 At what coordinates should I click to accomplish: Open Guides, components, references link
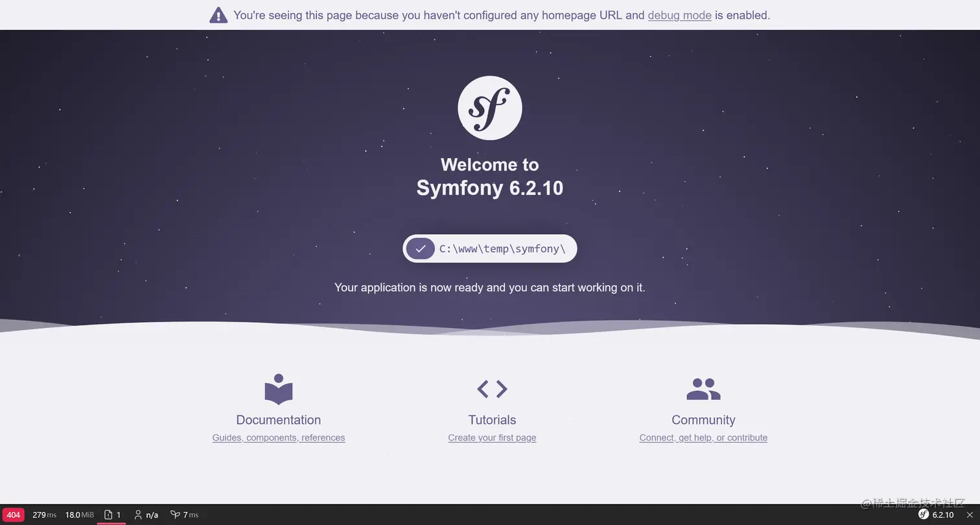(x=279, y=437)
